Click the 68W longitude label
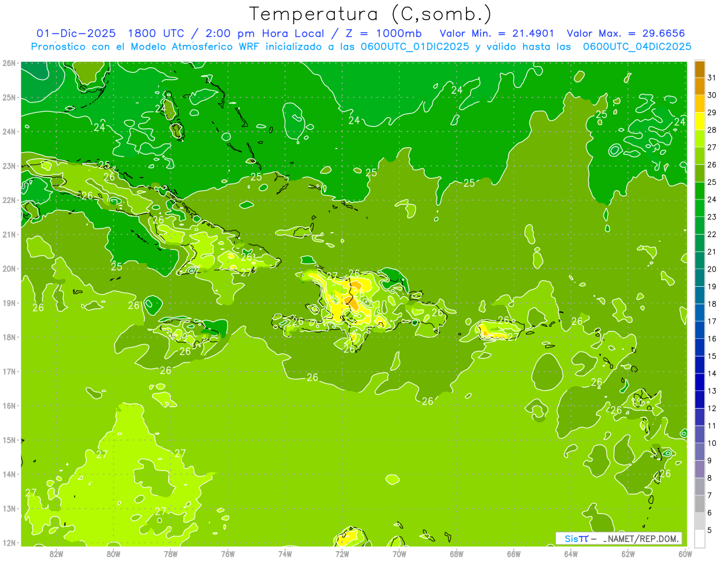 457,554
